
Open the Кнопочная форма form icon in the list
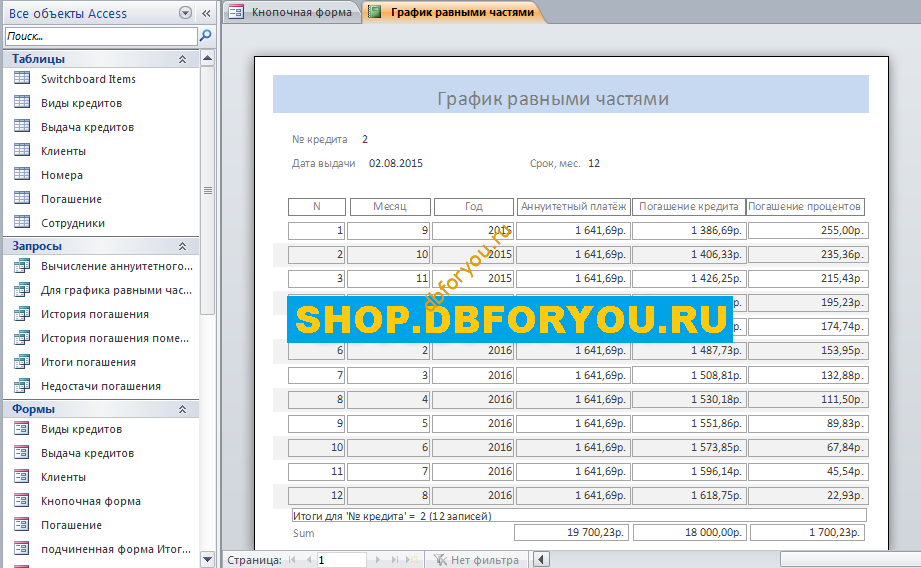tap(22, 501)
